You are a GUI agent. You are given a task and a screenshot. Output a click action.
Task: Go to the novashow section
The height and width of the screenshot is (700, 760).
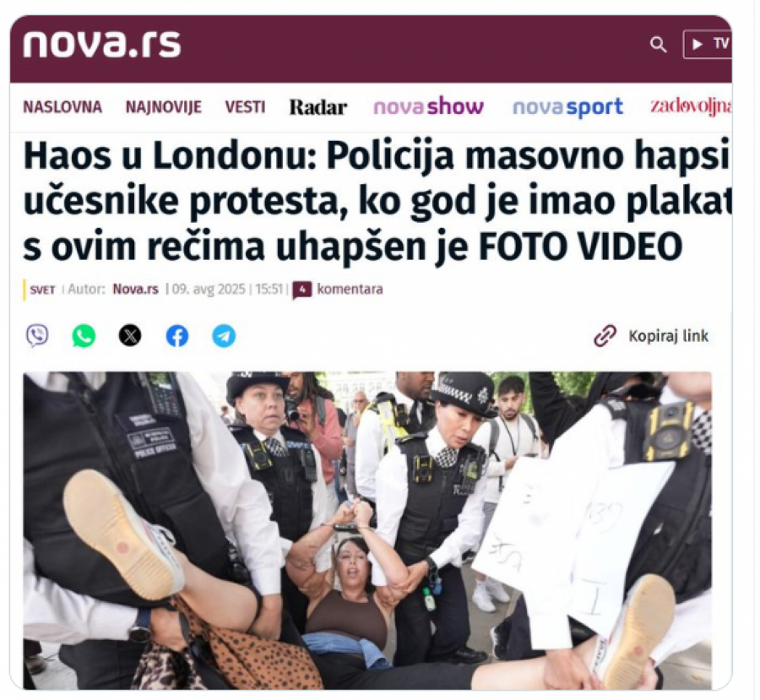pos(428,106)
